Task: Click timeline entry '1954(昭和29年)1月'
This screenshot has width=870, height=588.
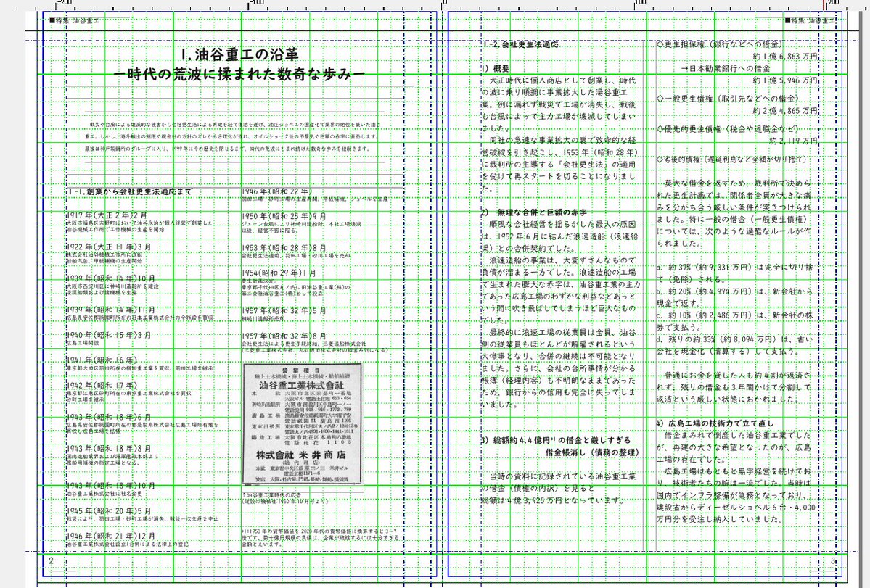Action: click(279, 273)
